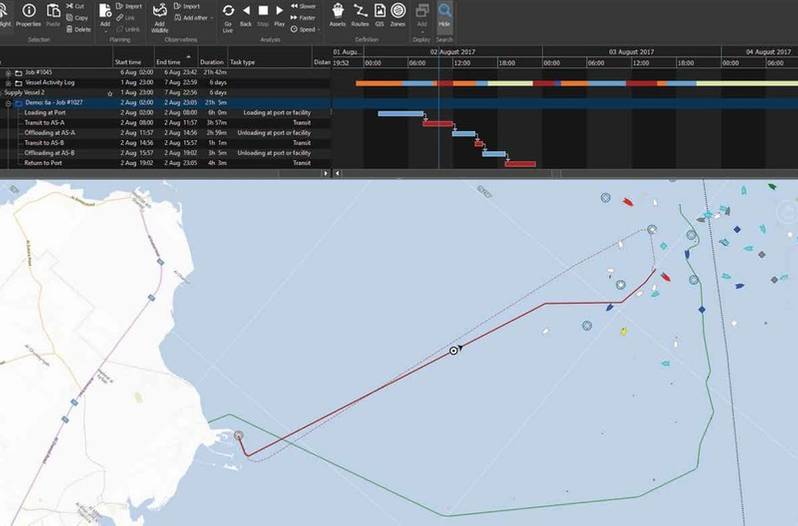Select the Transit to AS-A row
The width and height of the screenshot is (798, 526).
[165, 123]
